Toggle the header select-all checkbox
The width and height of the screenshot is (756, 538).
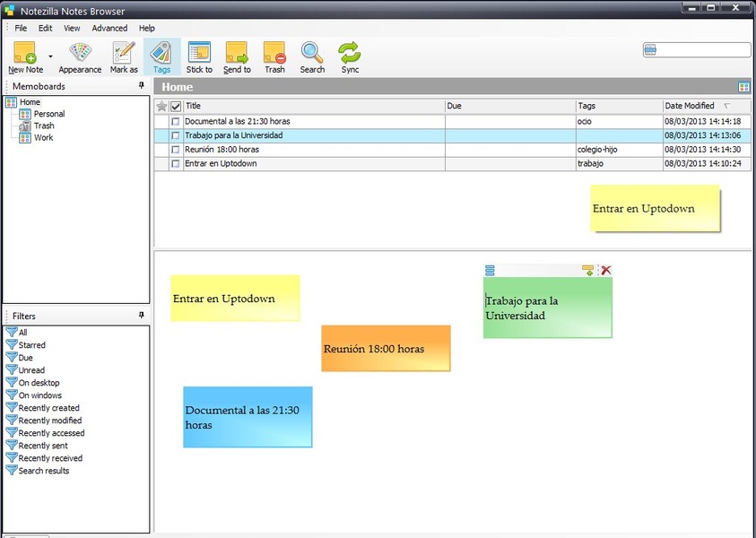[x=176, y=106]
